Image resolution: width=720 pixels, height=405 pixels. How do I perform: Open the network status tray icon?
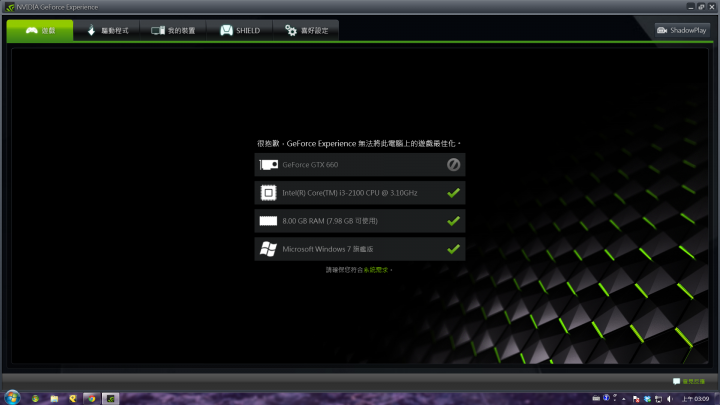click(x=658, y=399)
